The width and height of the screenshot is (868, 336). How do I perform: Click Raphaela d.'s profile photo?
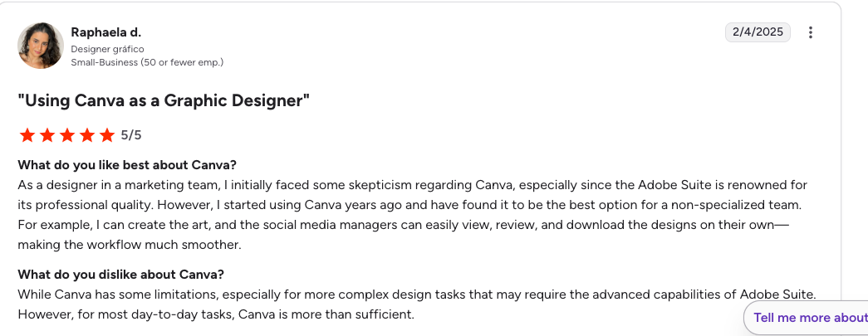(x=41, y=45)
